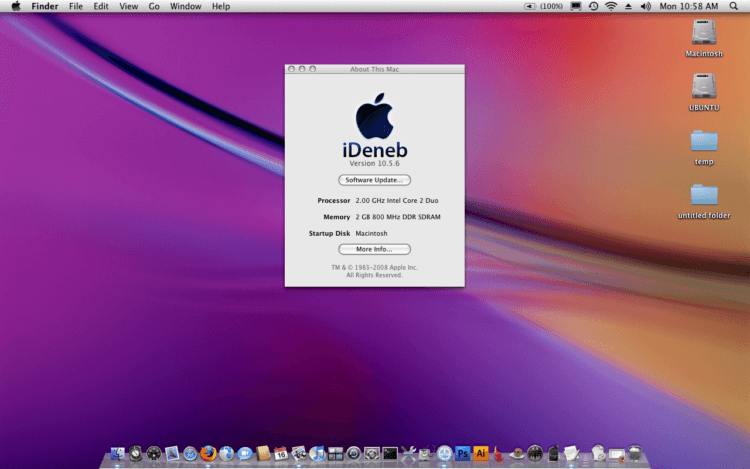The width and height of the screenshot is (750, 469).
Task: Open the Help menu
Action: click(x=221, y=6)
